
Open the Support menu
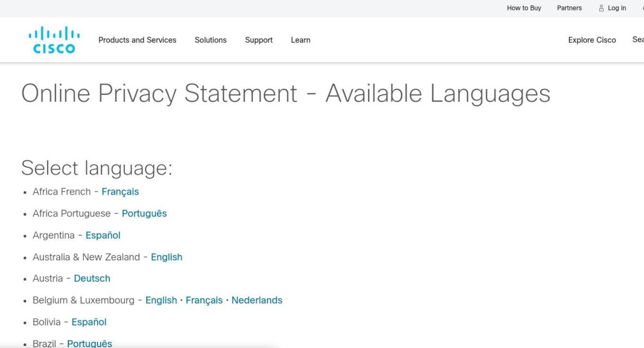(x=259, y=40)
